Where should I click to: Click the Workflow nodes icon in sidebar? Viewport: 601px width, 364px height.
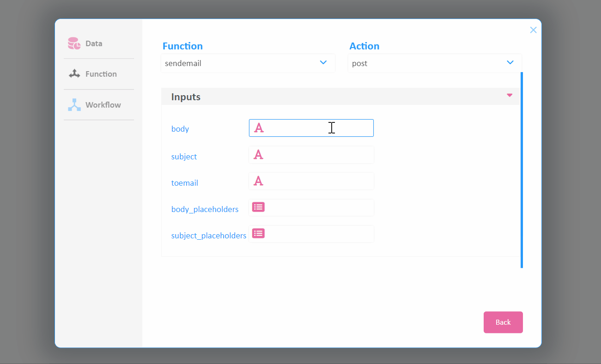(74, 105)
